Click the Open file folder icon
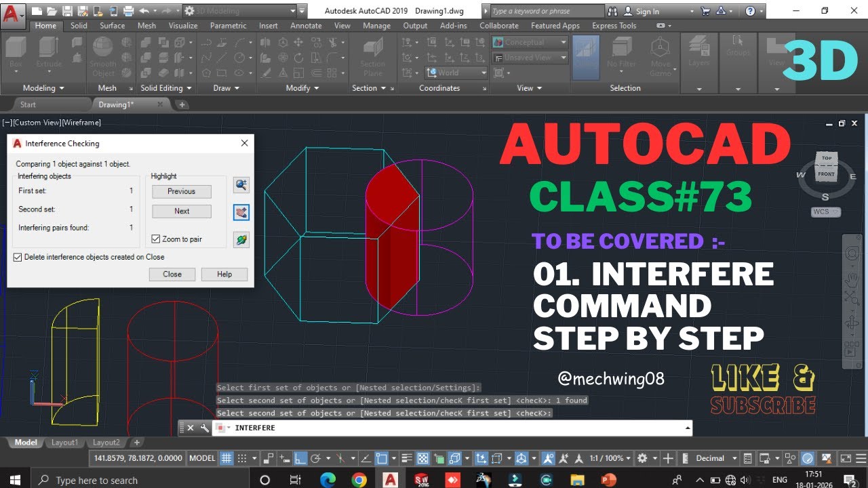Screen dimensions: 868x488 pos(52,12)
